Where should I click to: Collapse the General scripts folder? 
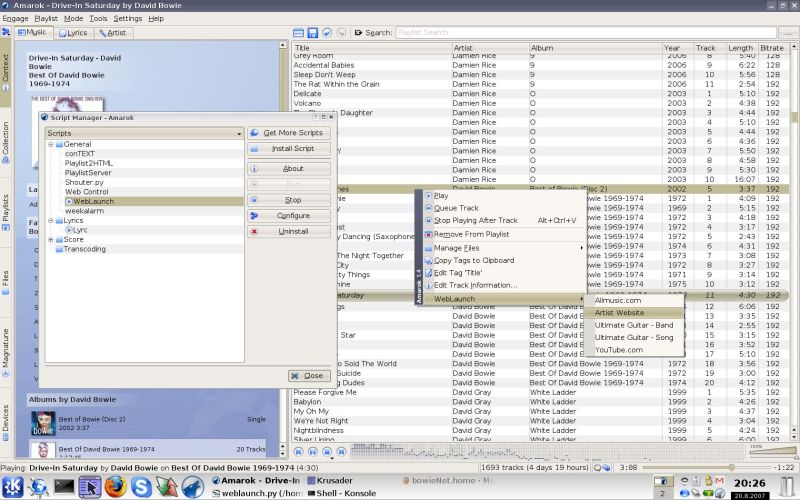click(51, 144)
